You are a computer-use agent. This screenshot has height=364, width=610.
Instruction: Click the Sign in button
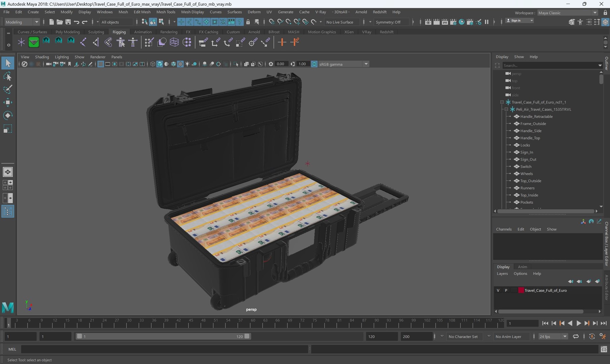[x=520, y=21]
